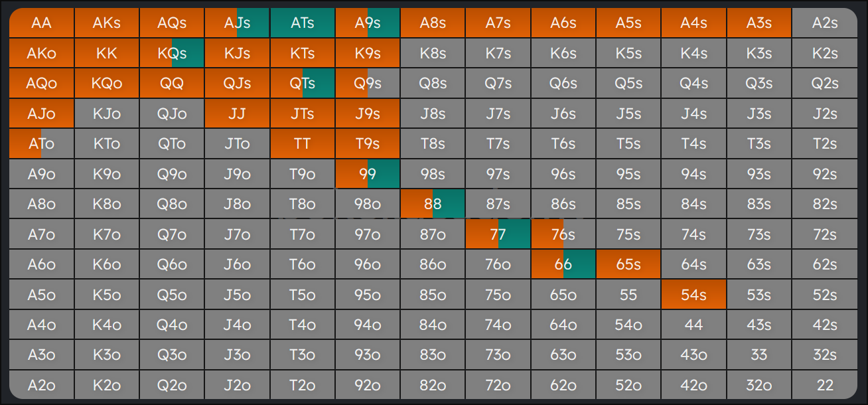868x405 pixels.
Task: Click the 72o hand cell
Action: click(x=498, y=385)
